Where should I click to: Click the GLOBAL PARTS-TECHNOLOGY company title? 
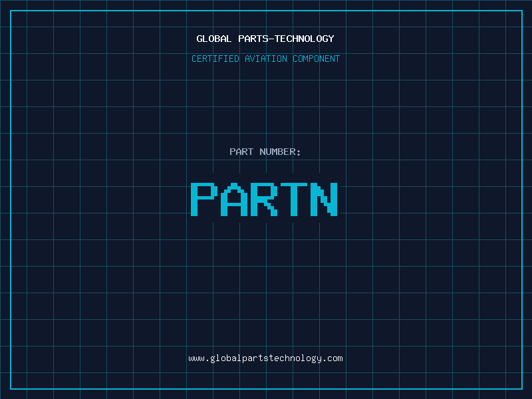pos(265,39)
